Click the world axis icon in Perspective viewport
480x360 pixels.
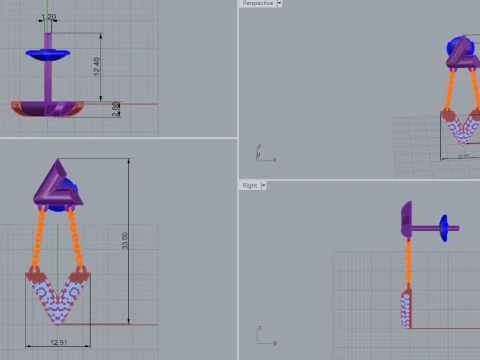coord(266,154)
